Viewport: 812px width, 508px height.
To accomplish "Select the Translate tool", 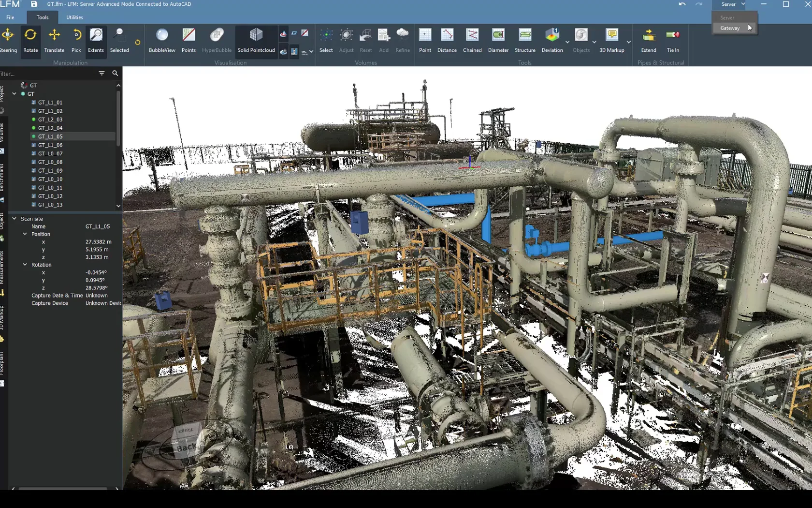I will 54,41.
